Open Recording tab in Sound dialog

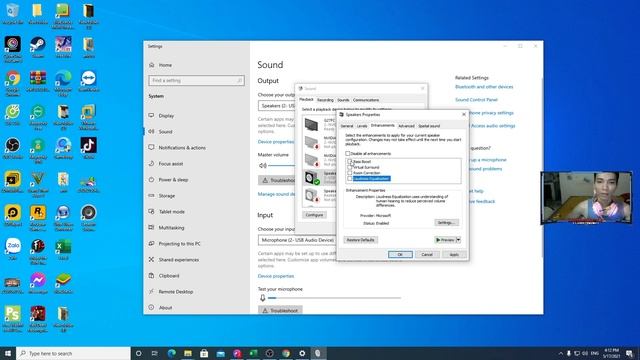pos(325,100)
